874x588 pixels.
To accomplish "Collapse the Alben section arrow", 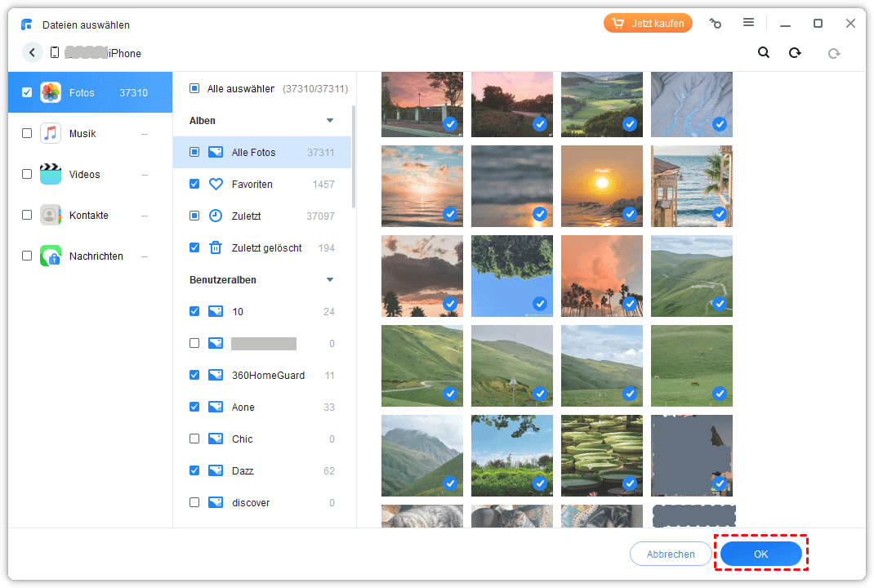I will 330,121.
